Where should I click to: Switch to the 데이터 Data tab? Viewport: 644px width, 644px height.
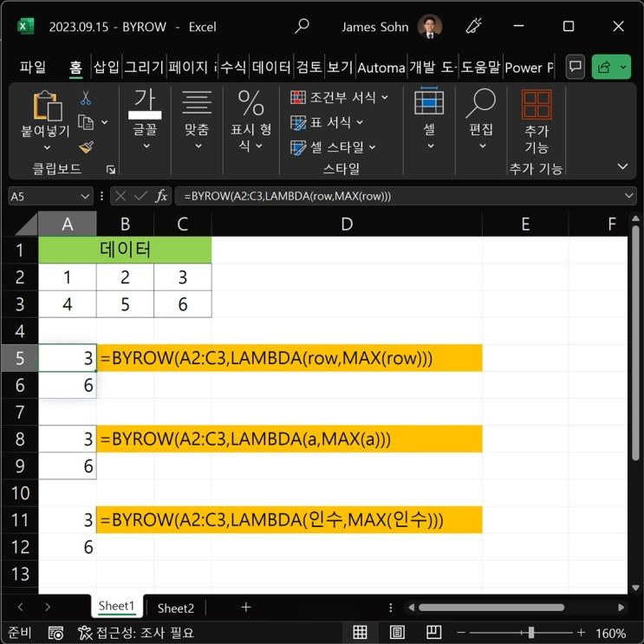[x=271, y=67]
